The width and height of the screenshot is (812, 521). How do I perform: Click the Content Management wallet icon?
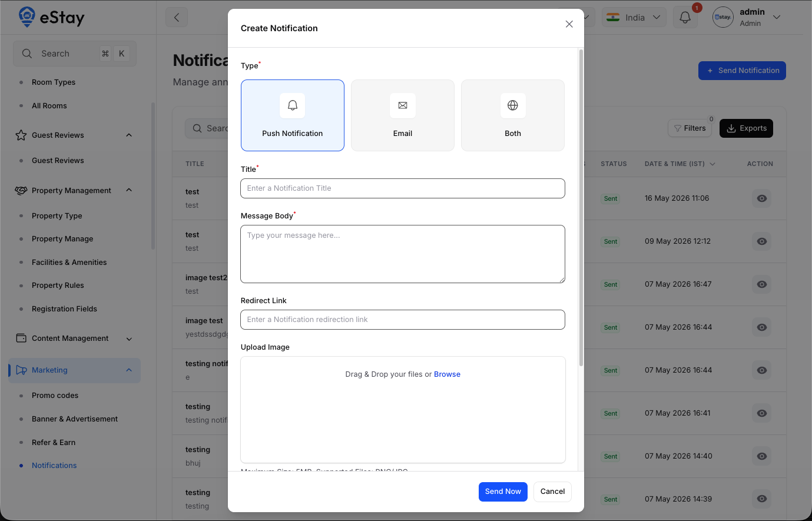(x=21, y=339)
